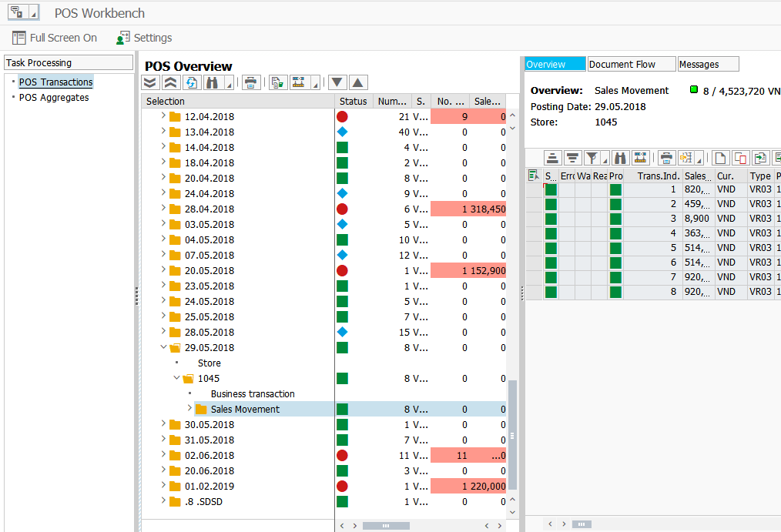Print the POS Overview tree

251,82
